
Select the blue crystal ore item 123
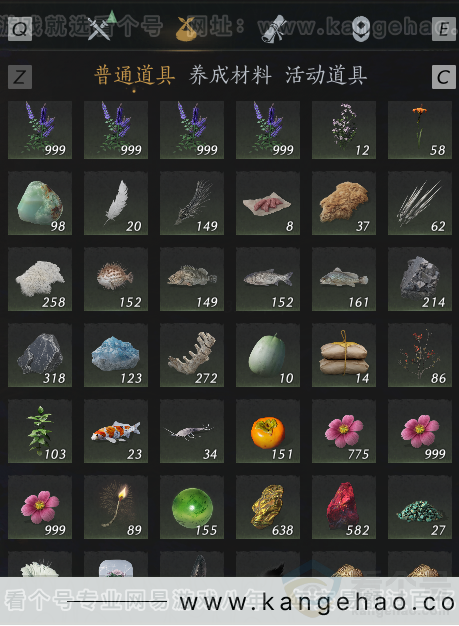(116, 355)
